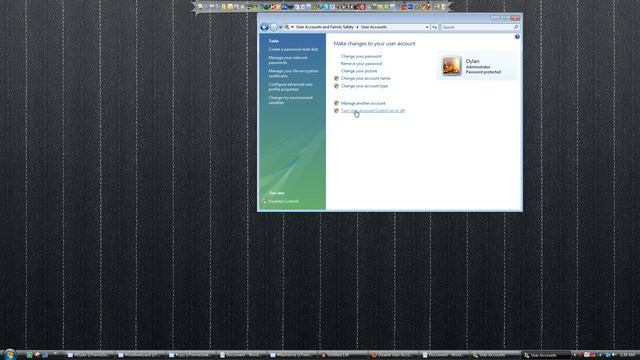
Task: Click 'Change your picture' link
Action: point(359,71)
